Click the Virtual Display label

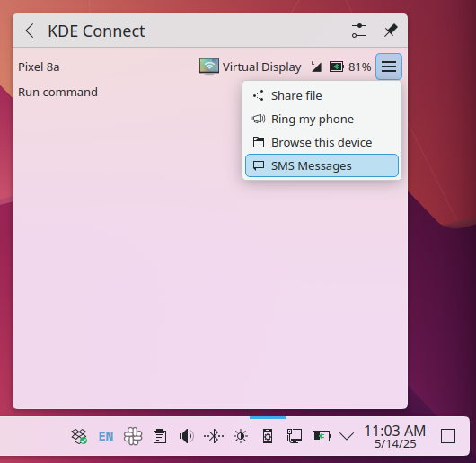(x=261, y=67)
